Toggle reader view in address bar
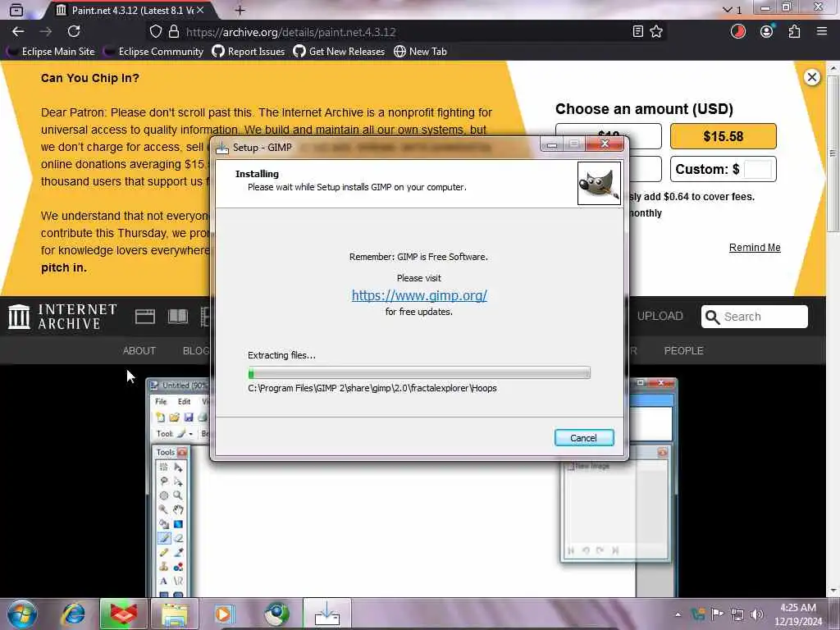The width and height of the screenshot is (840, 630). [637, 32]
